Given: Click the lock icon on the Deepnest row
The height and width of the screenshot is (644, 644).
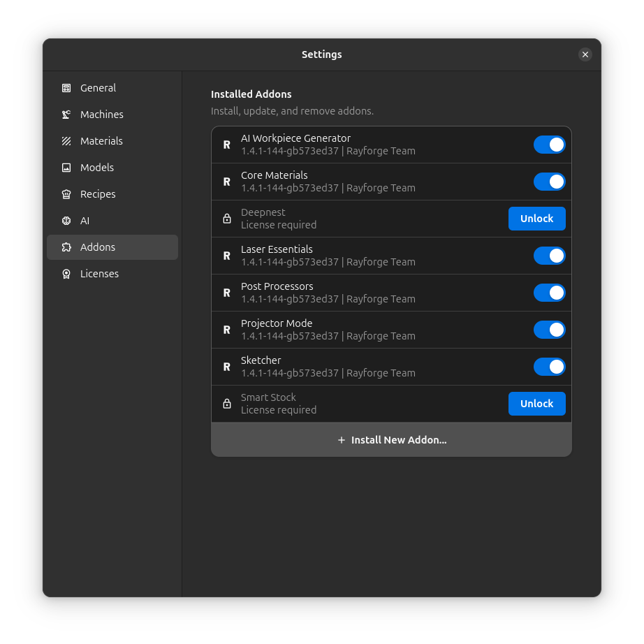Looking at the screenshot, I should point(226,218).
